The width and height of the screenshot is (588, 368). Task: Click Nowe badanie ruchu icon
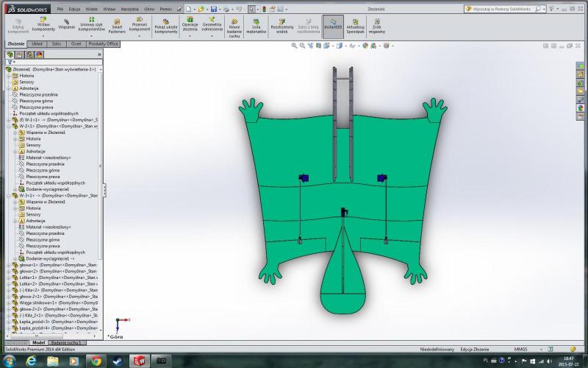234,26
